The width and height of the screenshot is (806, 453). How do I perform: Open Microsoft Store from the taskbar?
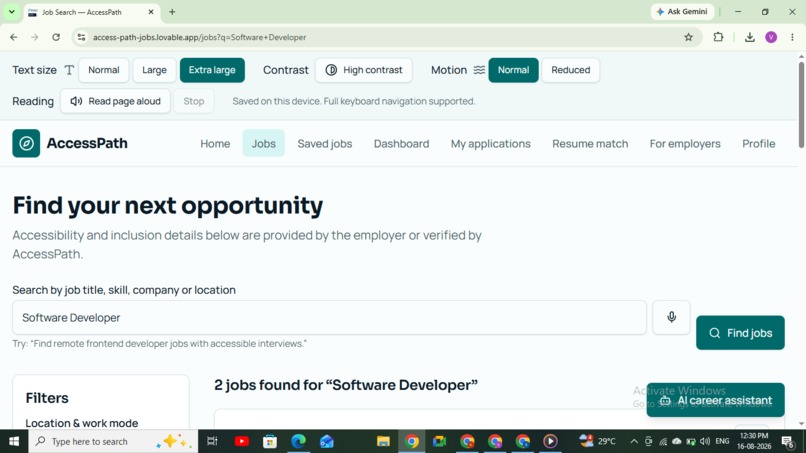coord(269,441)
